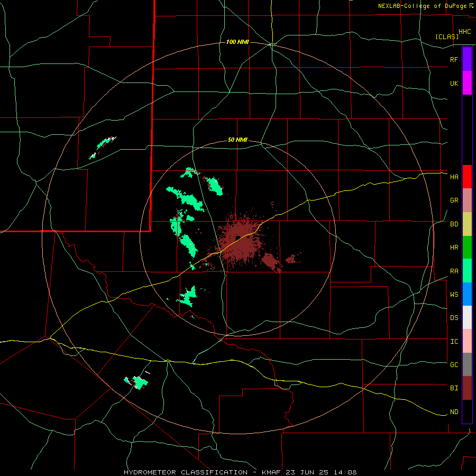Select the light pink IC legend swatch
The height and width of the screenshot is (476, 476).
(x=467, y=341)
